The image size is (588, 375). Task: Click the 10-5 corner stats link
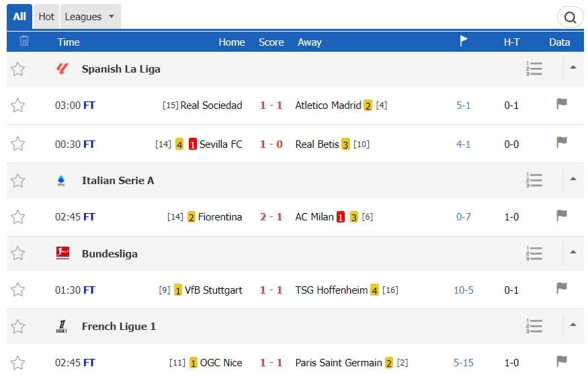pyautogui.click(x=464, y=290)
